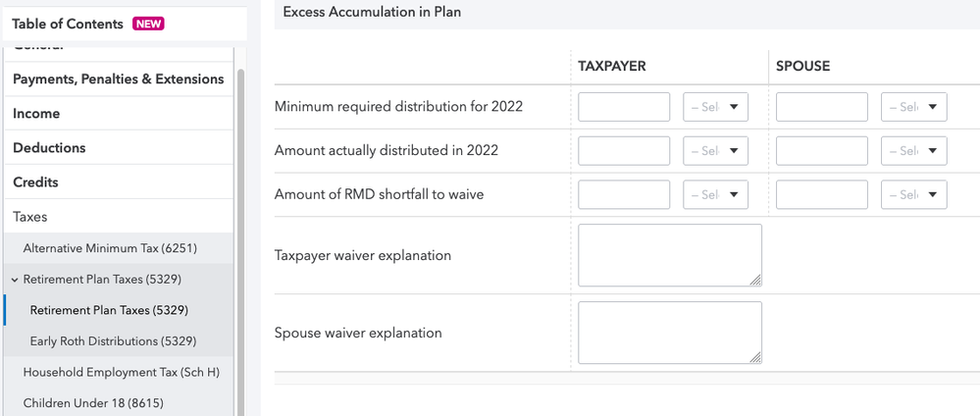Focus spouse amount actually distributed field
Screen dimensions: 980x416
tap(821, 151)
